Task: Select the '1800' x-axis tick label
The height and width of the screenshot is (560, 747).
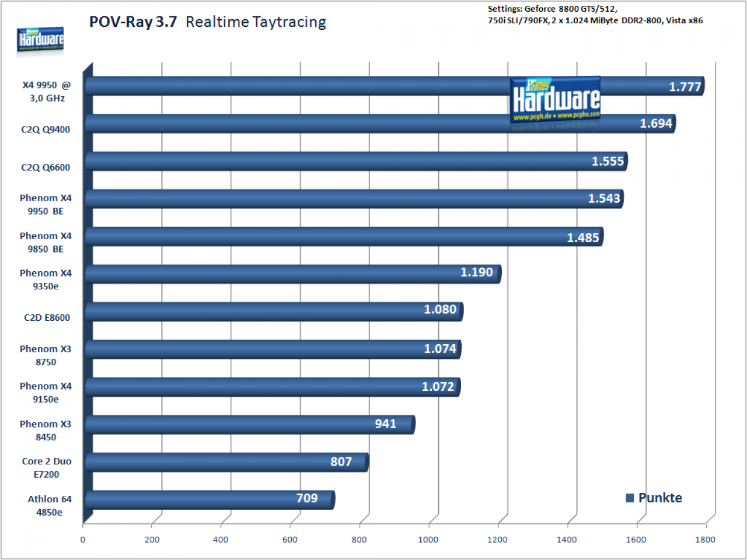Action: click(705, 540)
